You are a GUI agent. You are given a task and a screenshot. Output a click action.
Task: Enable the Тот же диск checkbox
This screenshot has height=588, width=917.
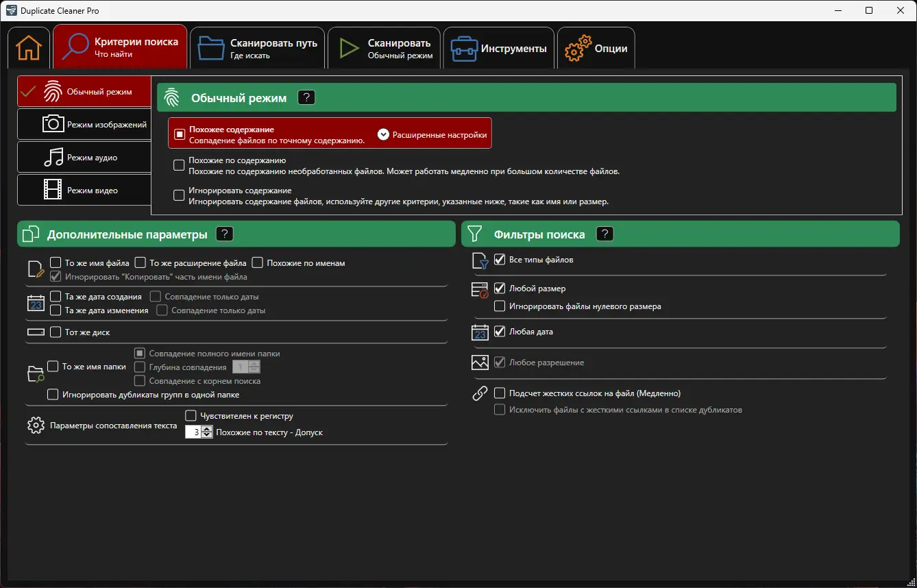[x=56, y=332]
